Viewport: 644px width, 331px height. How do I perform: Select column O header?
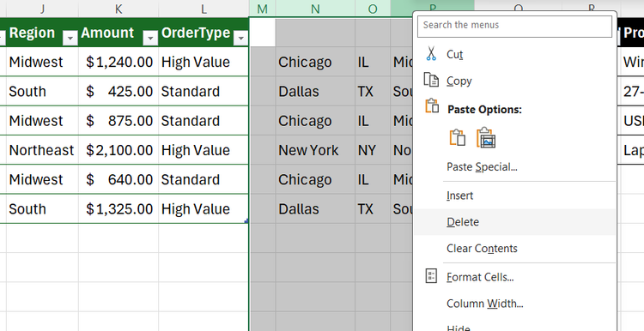pyautogui.click(x=373, y=9)
